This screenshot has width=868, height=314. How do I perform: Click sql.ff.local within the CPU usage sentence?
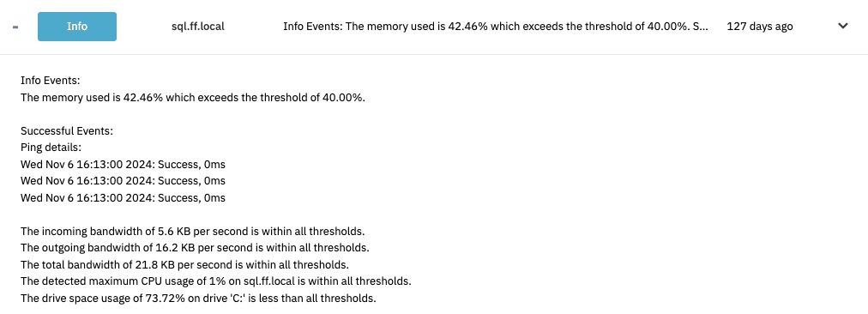coord(268,281)
